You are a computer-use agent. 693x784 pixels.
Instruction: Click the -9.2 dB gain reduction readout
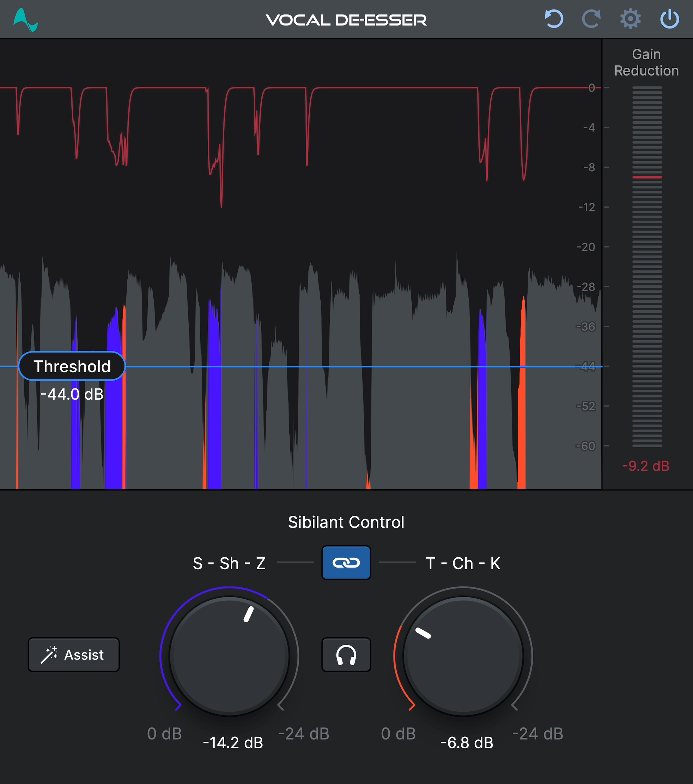pyautogui.click(x=645, y=466)
